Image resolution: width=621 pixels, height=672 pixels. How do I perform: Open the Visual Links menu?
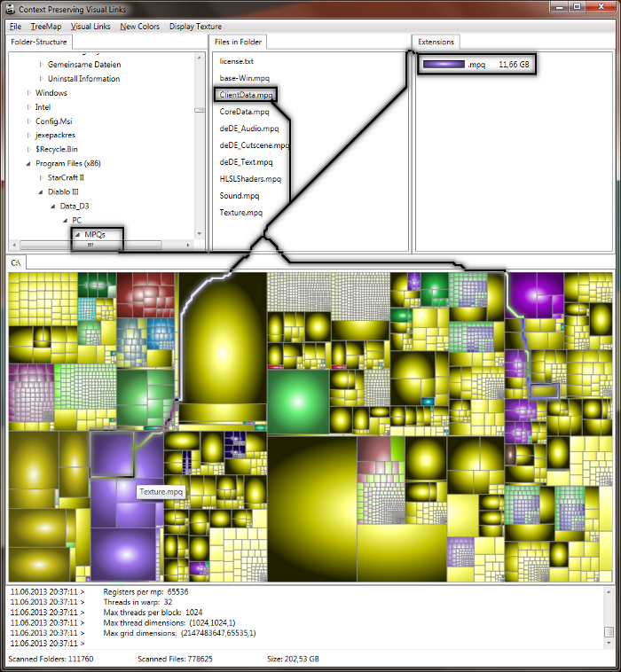click(x=90, y=27)
